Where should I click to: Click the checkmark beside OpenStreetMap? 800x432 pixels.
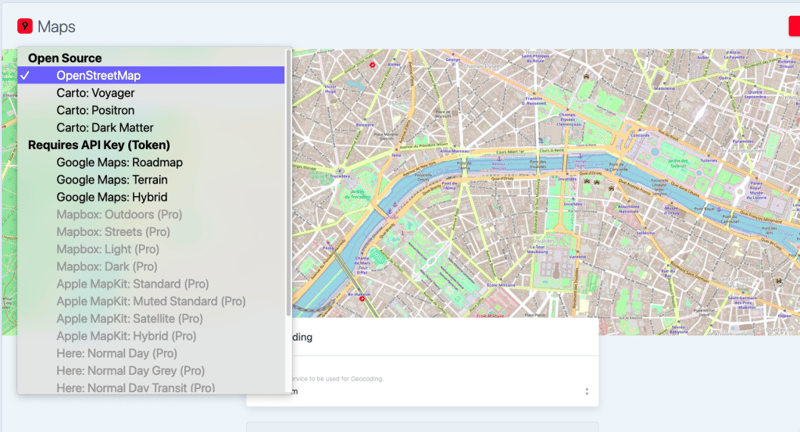pyautogui.click(x=25, y=76)
